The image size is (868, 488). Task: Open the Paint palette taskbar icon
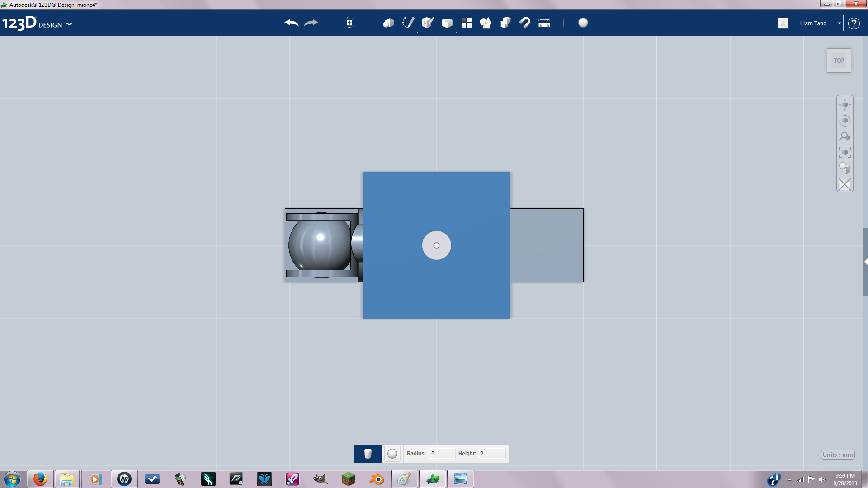[x=404, y=479]
